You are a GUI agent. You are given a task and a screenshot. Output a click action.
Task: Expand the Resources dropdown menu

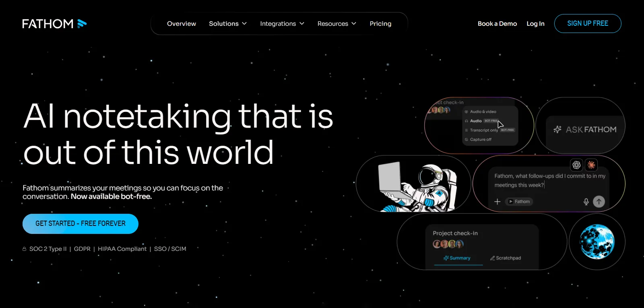337,24
